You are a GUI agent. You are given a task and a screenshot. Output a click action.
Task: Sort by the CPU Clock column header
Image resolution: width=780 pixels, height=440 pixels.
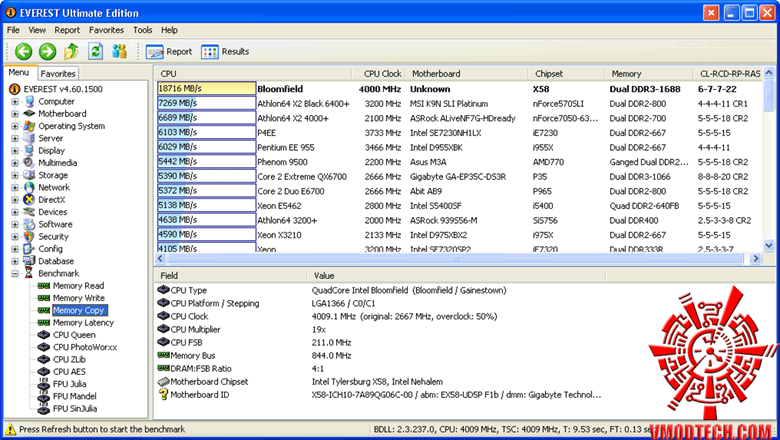[382, 73]
